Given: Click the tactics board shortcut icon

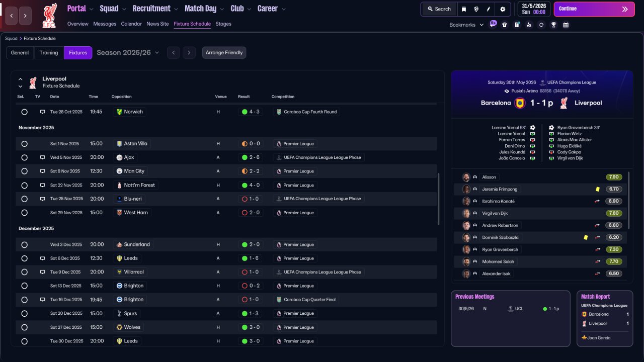Looking at the screenshot, I should click(517, 25).
